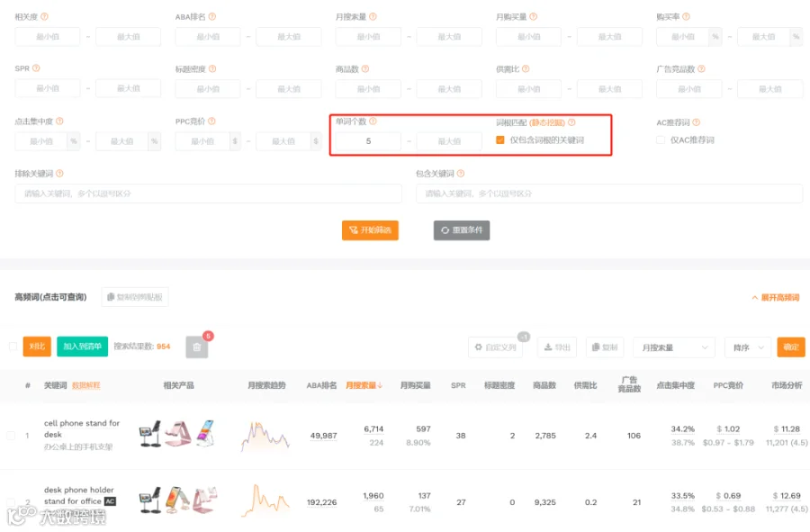Click help icon beside ABA排名 filter
The image size is (810, 532).
point(212,16)
